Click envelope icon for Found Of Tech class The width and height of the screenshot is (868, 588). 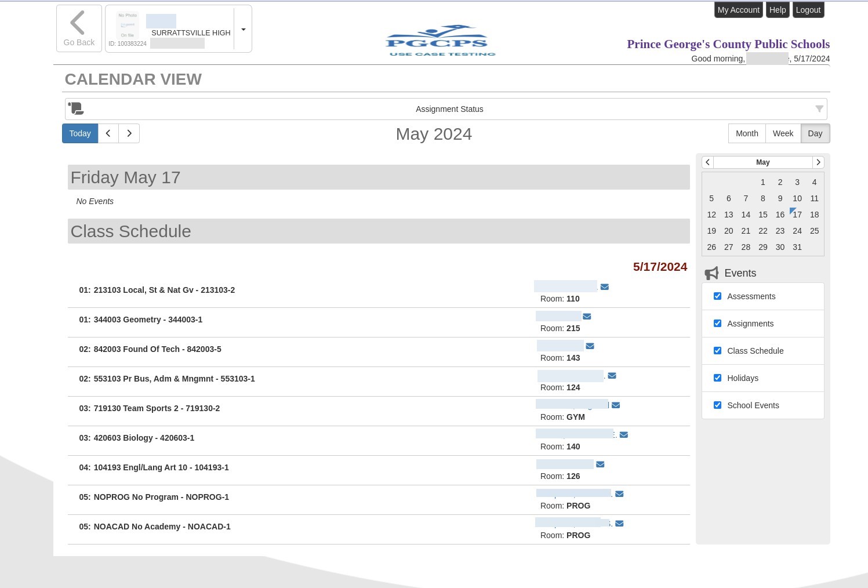coord(590,346)
